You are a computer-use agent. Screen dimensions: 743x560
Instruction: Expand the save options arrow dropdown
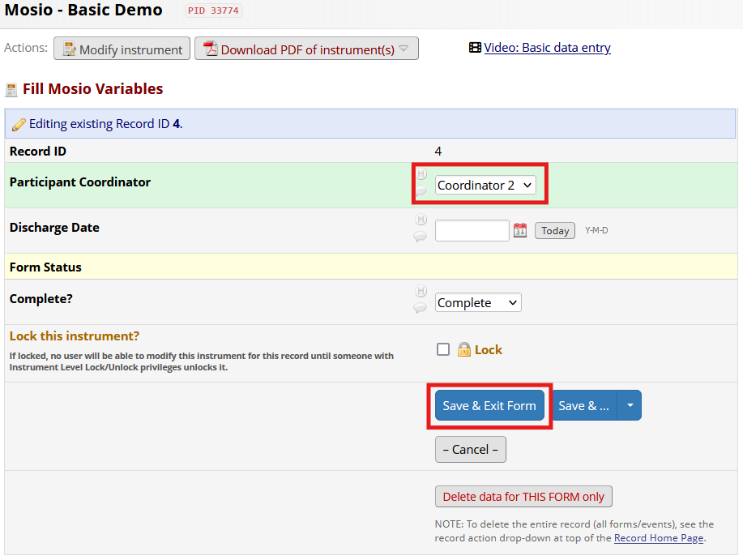[x=630, y=405]
